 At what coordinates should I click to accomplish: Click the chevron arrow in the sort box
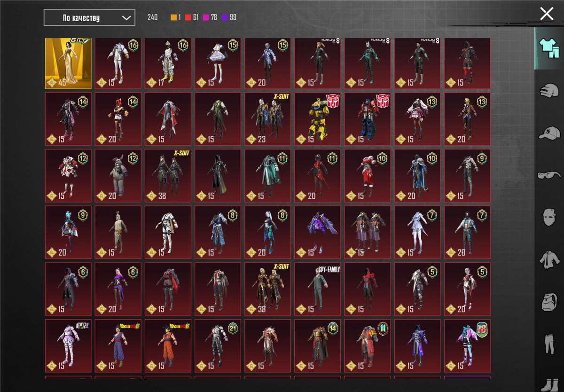click(126, 18)
